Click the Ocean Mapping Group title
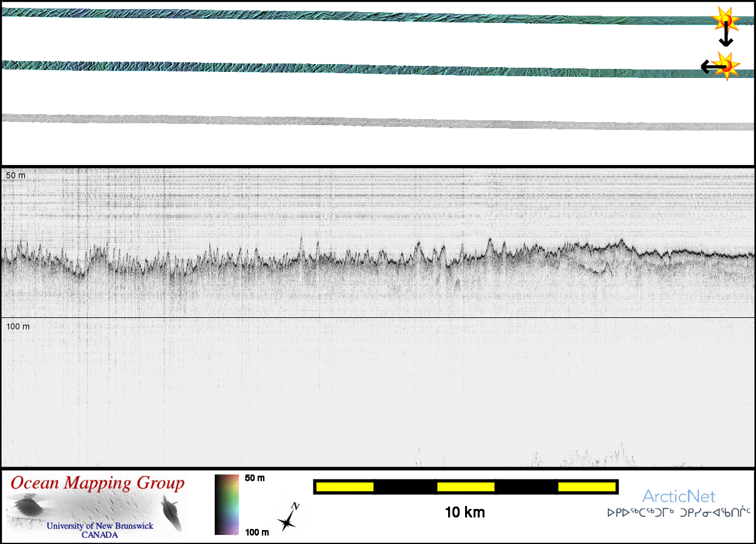This screenshot has height=544, width=756. tap(97, 484)
